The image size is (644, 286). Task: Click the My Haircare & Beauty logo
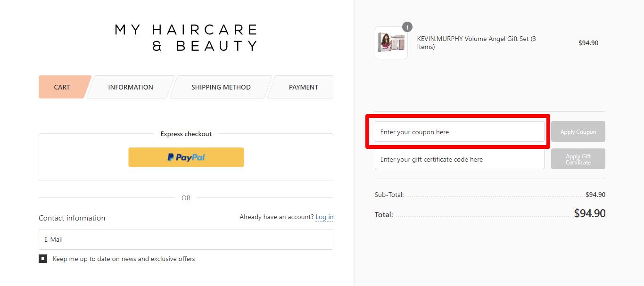tap(185, 38)
